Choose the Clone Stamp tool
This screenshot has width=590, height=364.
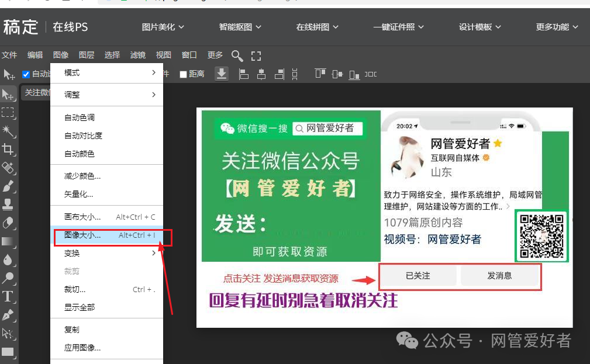[x=8, y=204]
